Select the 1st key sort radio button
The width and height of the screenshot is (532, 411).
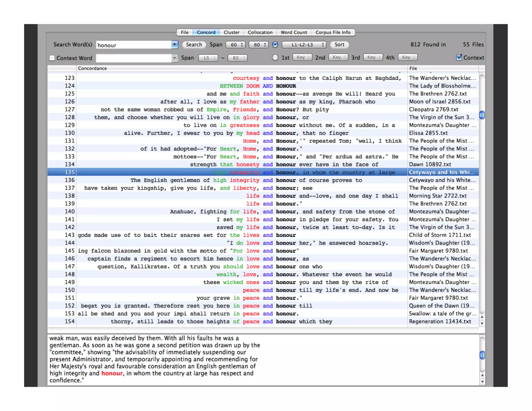(275, 58)
